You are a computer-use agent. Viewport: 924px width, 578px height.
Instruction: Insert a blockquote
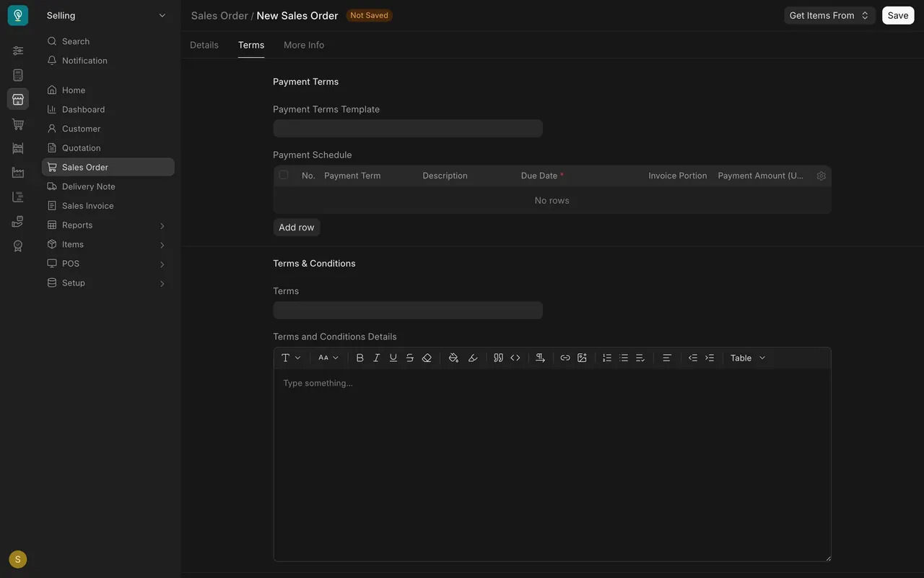(x=498, y=358)
